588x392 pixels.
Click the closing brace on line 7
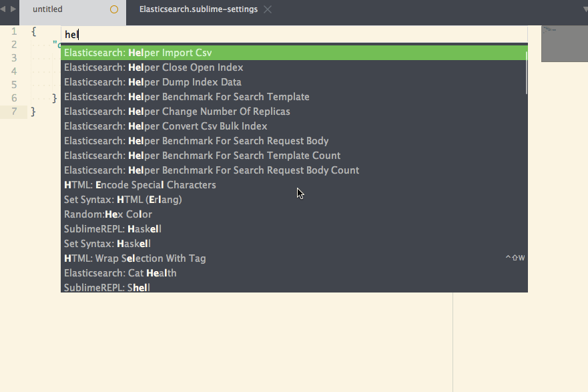33,112
